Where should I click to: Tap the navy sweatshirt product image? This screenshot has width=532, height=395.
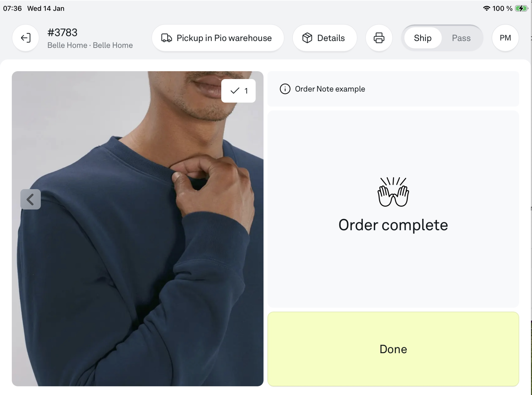click(x=137, y=229)
